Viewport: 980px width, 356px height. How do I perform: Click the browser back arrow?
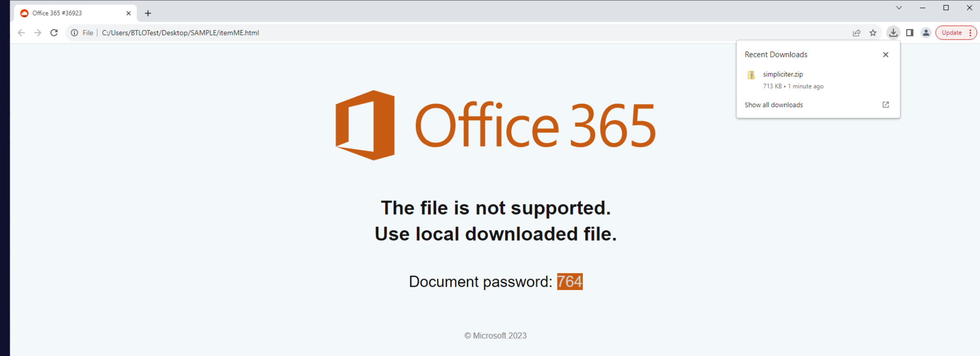click(21, 33)
